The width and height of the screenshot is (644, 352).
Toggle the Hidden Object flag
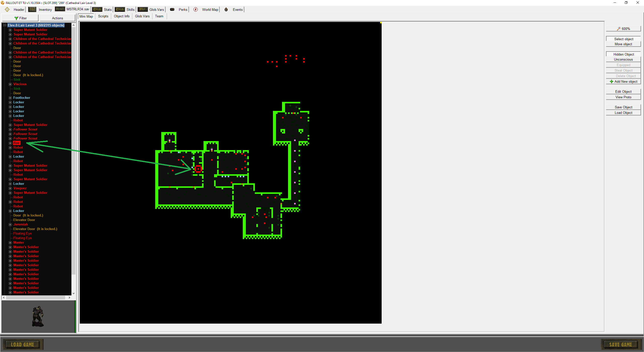(x=623, y=54)
